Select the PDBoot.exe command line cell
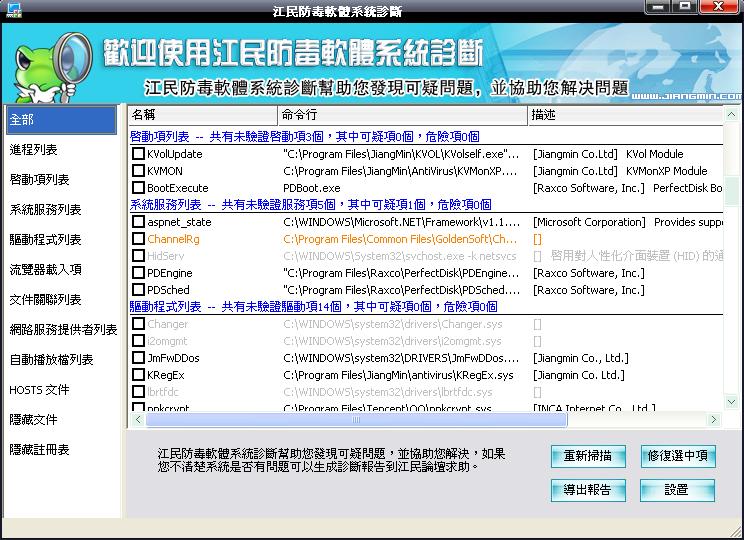744x540 pixels. (x=312, y=188)
